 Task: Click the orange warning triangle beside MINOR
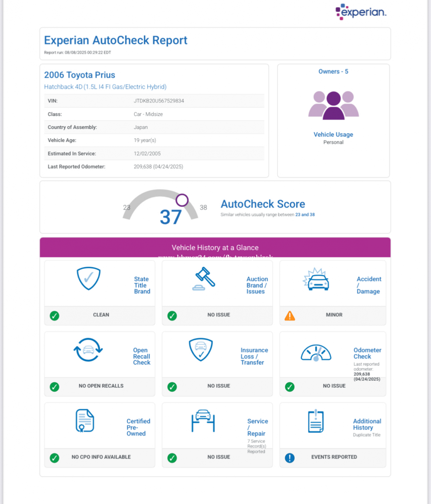click(290, 316)
